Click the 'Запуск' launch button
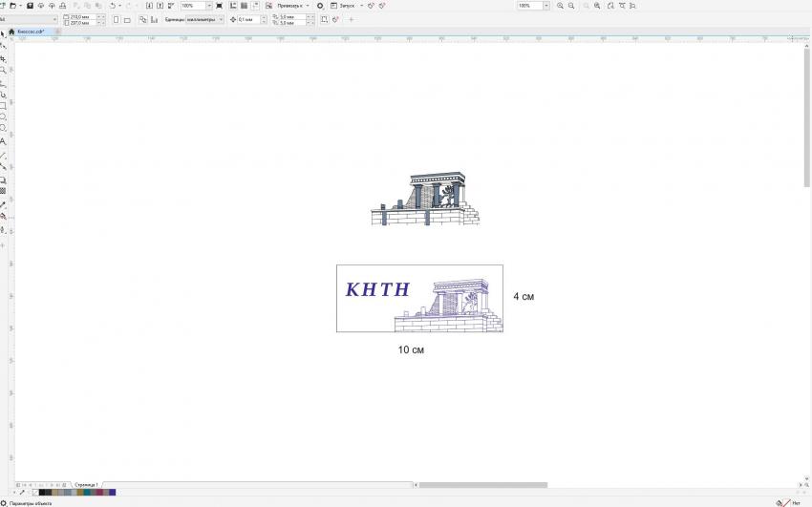Screen dimensions: 812x507 point(347,6)
